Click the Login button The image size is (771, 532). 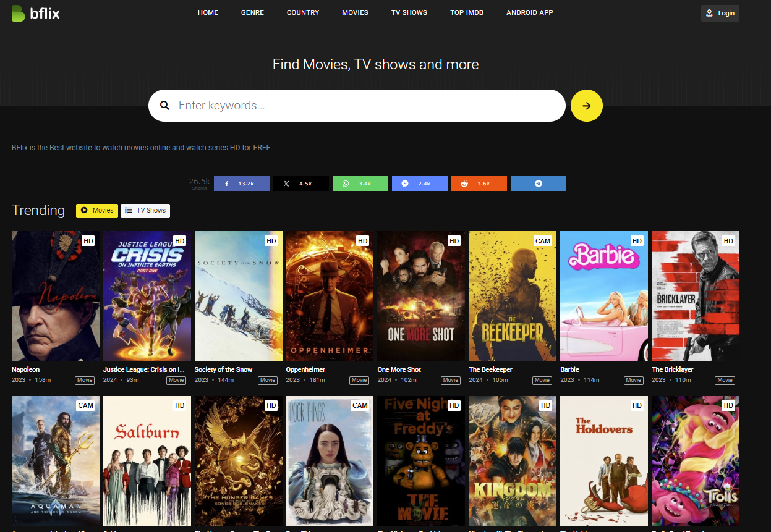pos(720,13)
